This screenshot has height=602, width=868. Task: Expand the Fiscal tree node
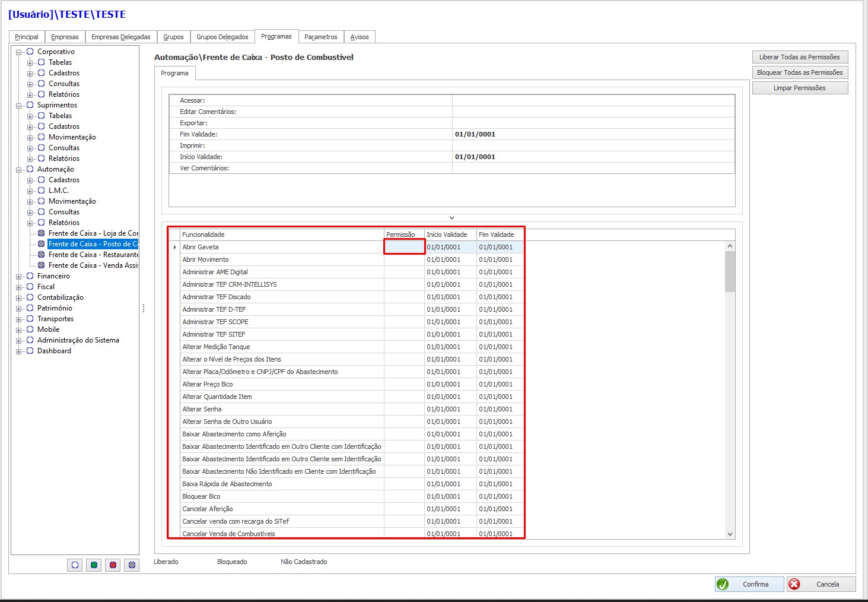tap(19, 287)
